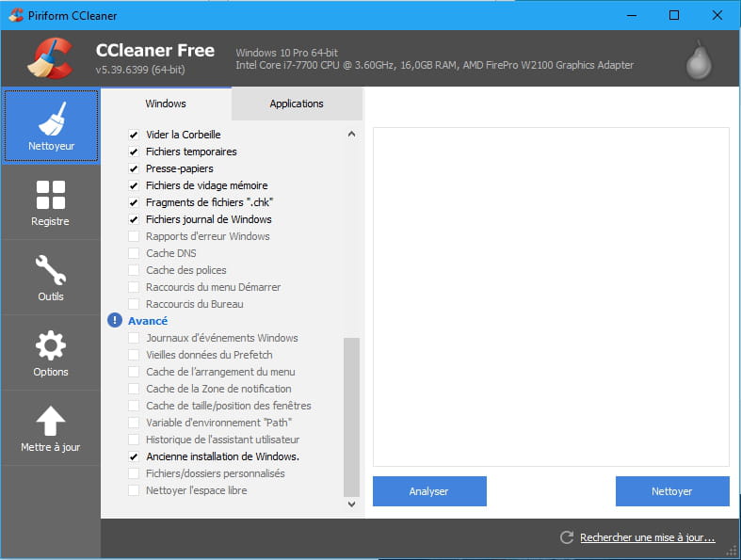Click the title bar CCleaner app icon

tap(16, 16)
